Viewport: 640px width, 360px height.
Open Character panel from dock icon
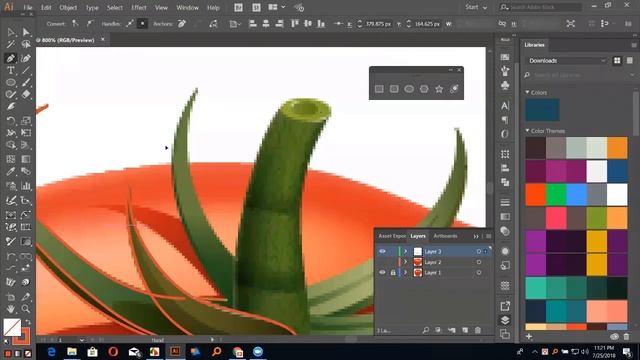coord(505,106)
